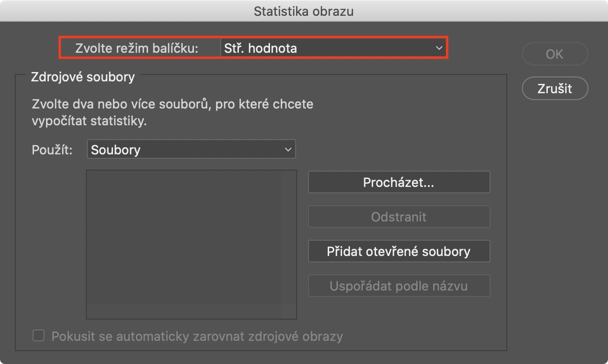This screenshot has height=364, width=608.
Task: Click the instruction text about choosing files
Action: pos(172,113)
